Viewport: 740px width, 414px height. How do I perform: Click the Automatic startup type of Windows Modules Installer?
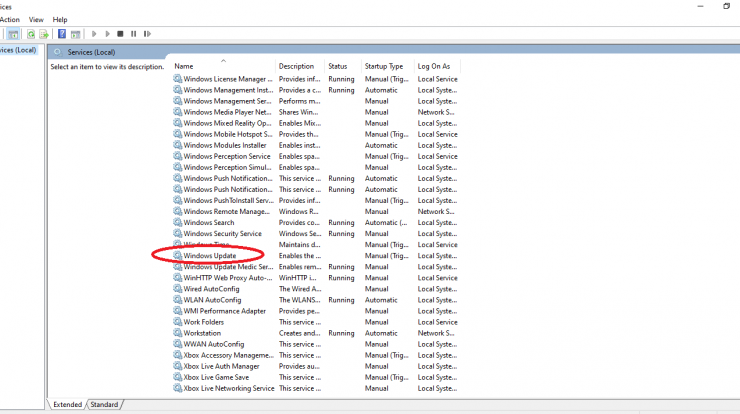(x=381, y=145)
